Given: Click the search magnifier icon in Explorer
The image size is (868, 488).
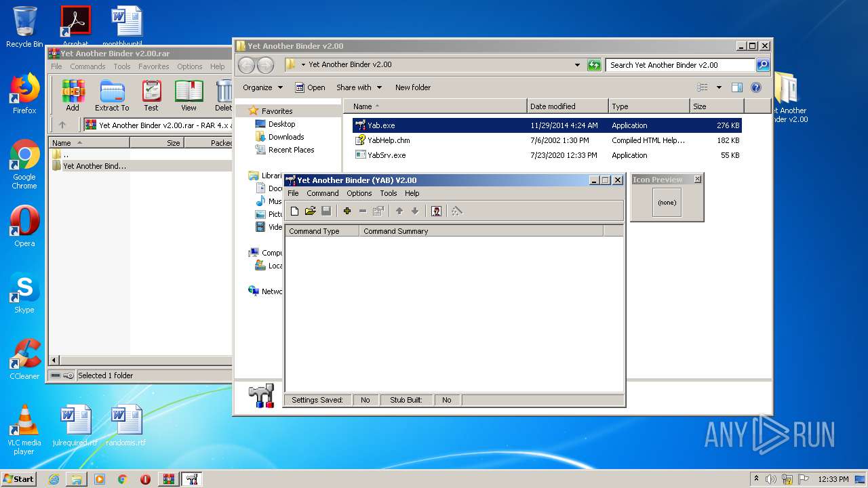Looking at the screenshot, I should point(763,65).
